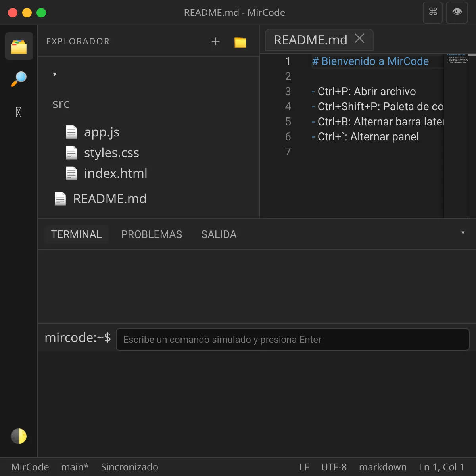Image resolution: width=476 pixels, height=476 pixels.
Task: Click the file icon beside index.html
Action: [x=71, y=173]
